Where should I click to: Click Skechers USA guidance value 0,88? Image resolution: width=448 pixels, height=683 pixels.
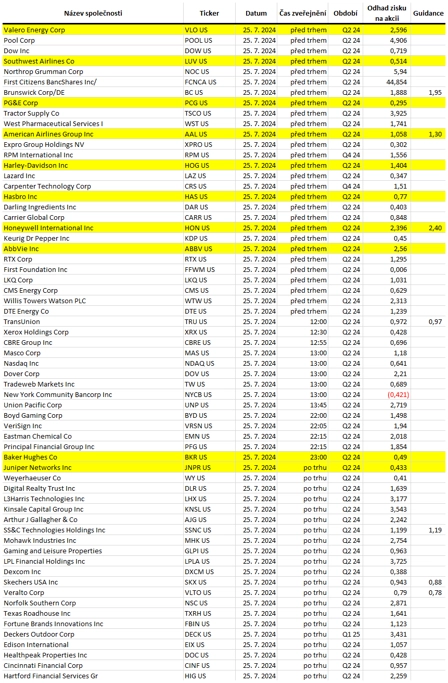point(435,582)
